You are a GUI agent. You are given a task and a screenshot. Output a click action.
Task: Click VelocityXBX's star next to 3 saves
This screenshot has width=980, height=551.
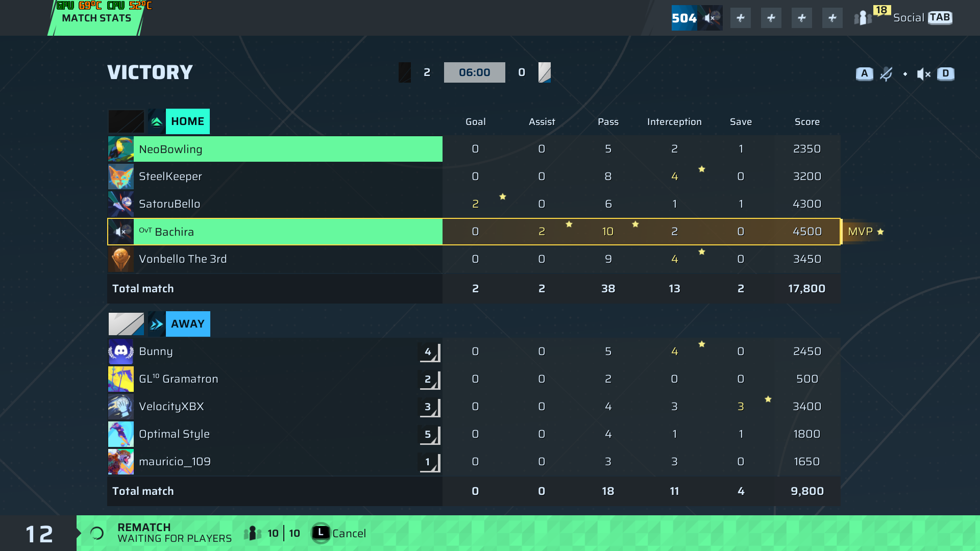click(768, 399)
